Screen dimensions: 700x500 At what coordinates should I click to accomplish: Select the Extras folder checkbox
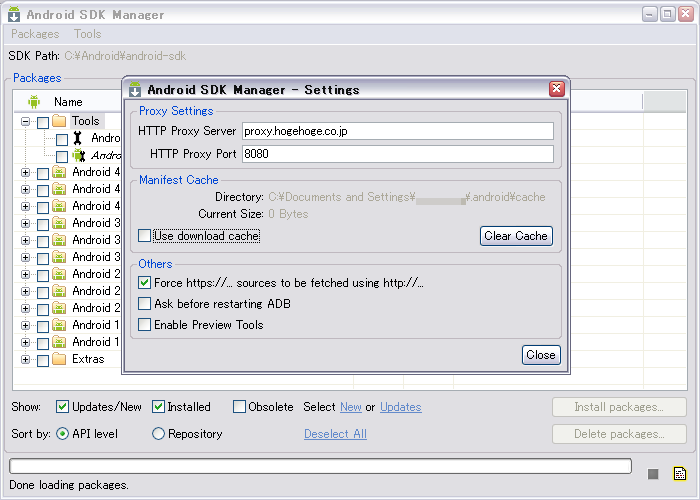(43, 360)
